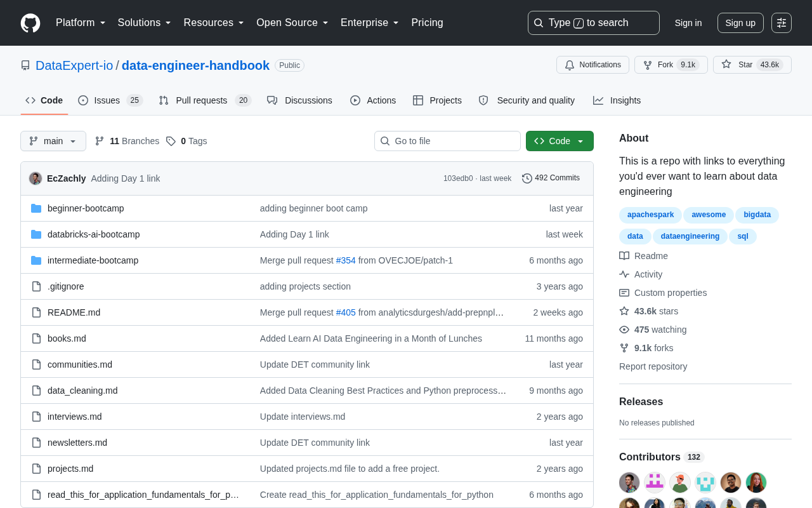This screenshot has height=508, width=812.
Task: Select the bigdata topic tag
Action: point(757,215)
